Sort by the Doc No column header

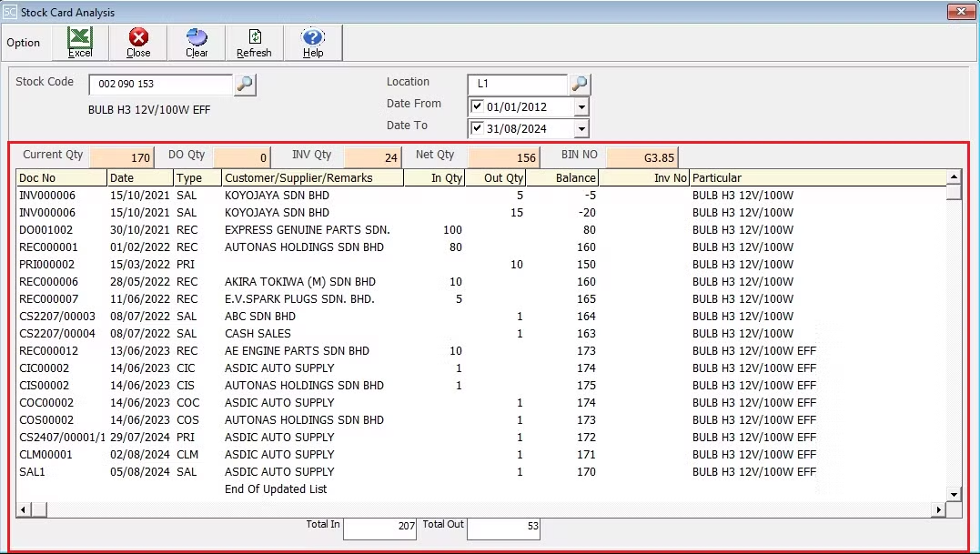tap(62, 178)
